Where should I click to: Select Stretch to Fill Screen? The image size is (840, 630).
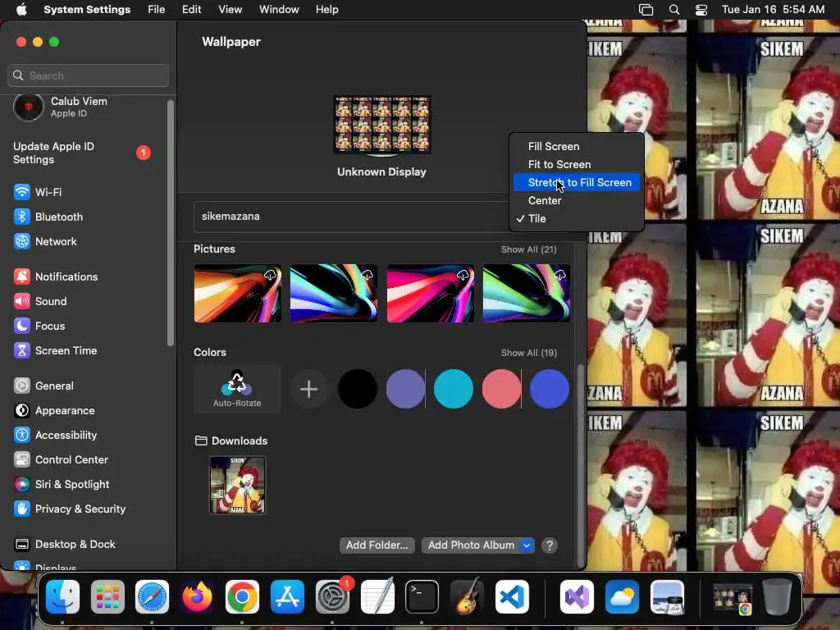577,183
